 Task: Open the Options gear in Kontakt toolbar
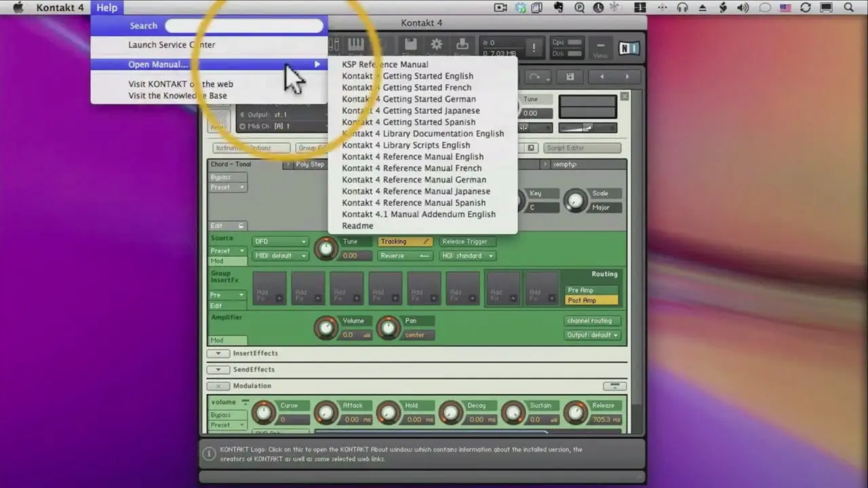tap(436, 45)
